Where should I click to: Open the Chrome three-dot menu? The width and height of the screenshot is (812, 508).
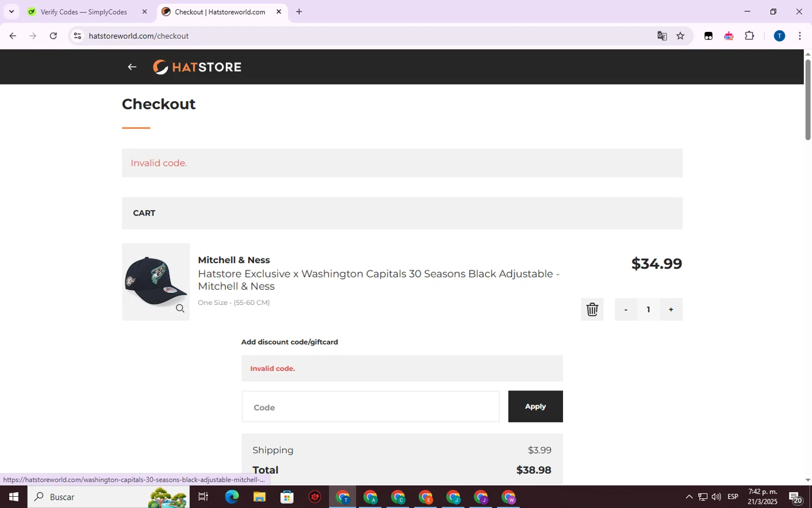click(800, 36)
